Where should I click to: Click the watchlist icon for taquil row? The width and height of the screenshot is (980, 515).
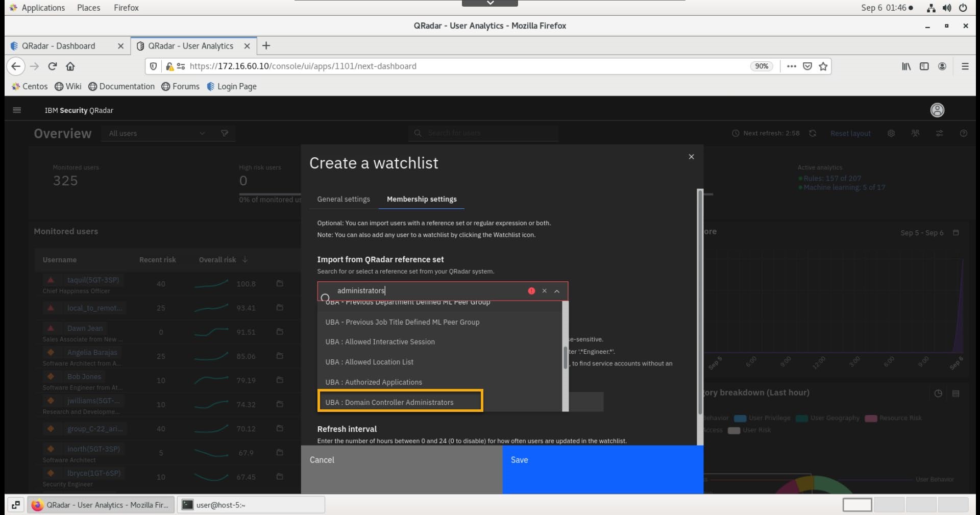[280, 283]
